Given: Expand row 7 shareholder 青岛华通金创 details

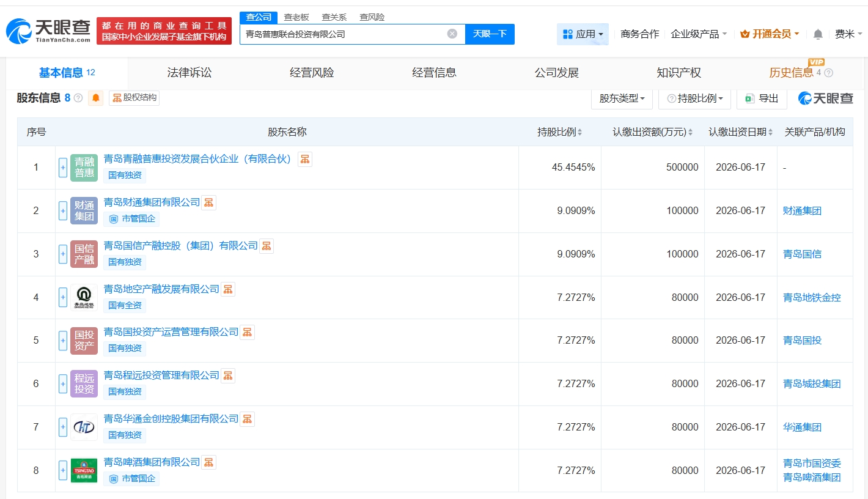Looking at the screenshot, I should [x=63, y=427].
